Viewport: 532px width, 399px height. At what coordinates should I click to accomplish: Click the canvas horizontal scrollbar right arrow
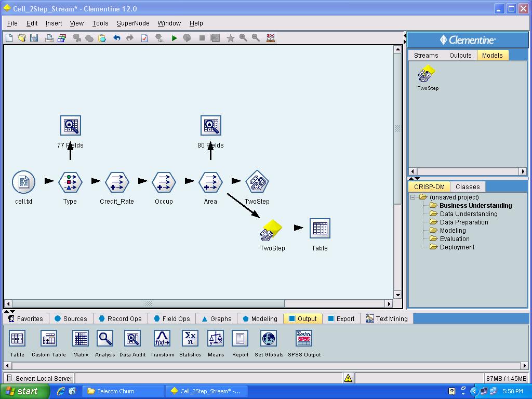[x=389, y=303]
